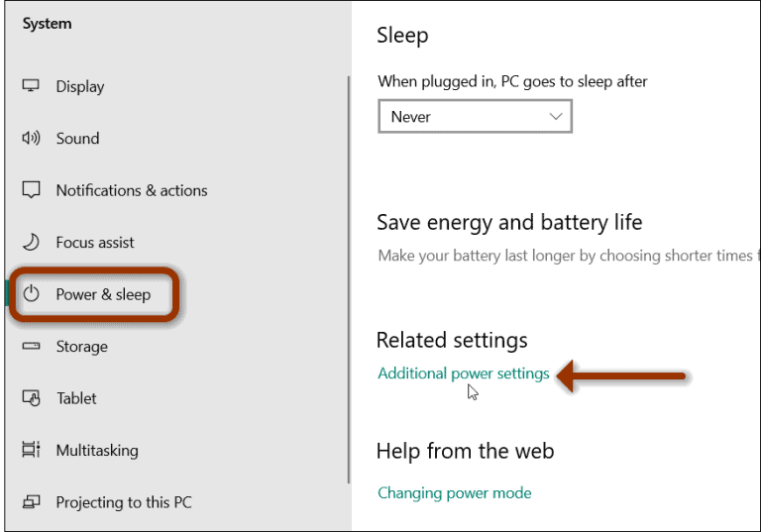The width and height of the screenshot is (761, 532).
Task: Open Multitasking settings page
Action: [97, 451]
